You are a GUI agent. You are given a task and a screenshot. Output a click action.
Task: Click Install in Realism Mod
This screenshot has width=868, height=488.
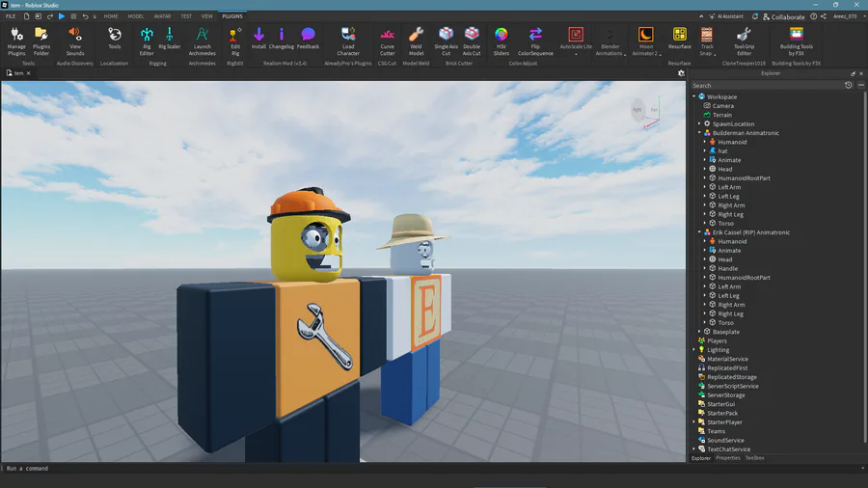click(x=258, y=39)
